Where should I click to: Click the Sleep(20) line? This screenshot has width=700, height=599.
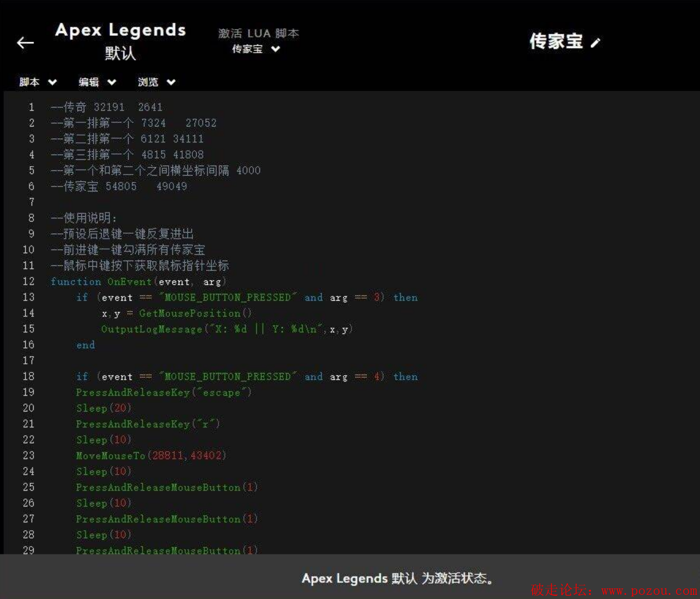[x=103, y=408]
